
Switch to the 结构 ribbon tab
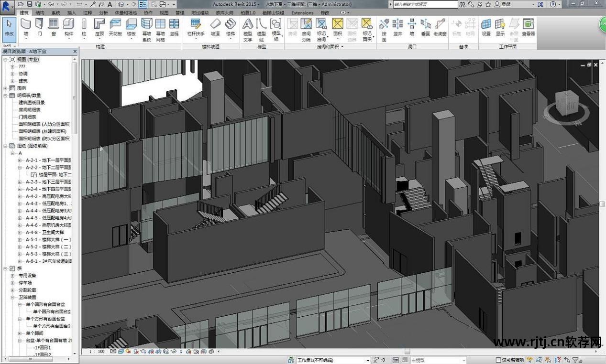click(40, 13)
